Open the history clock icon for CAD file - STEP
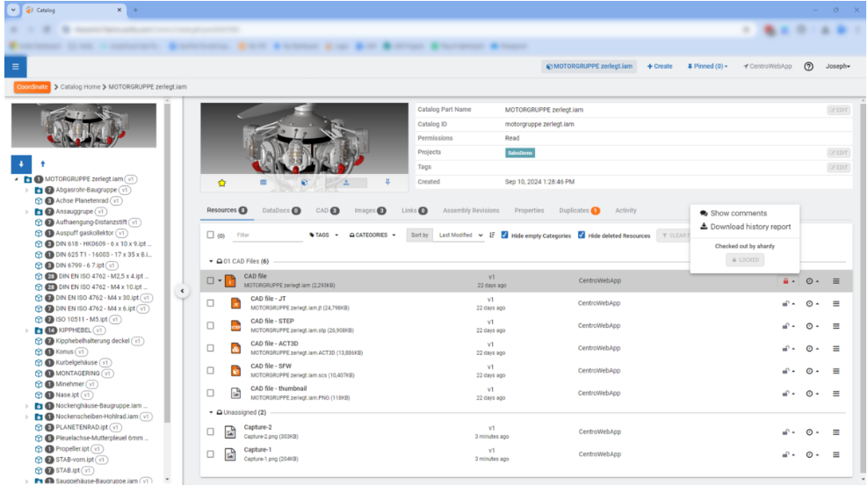Image resolution: width=868 pixels, height=486 pixels. tap(809, 326)
